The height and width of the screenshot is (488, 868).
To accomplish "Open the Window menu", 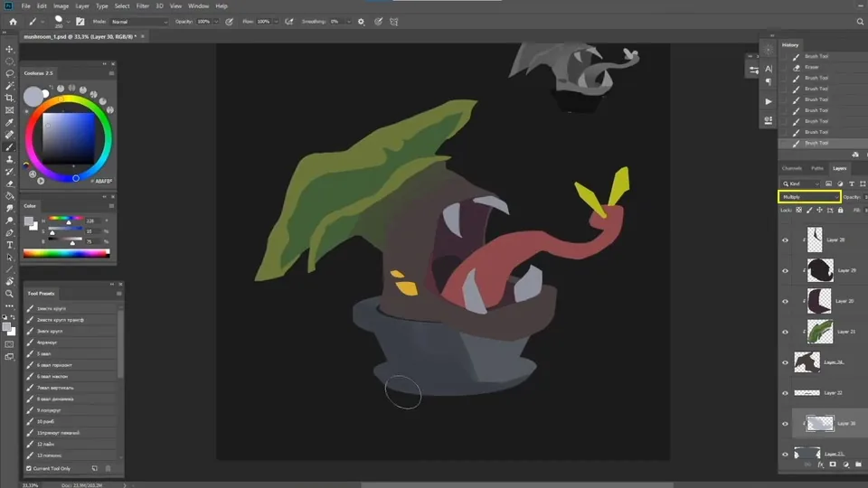I will click(x=198, y=6).
